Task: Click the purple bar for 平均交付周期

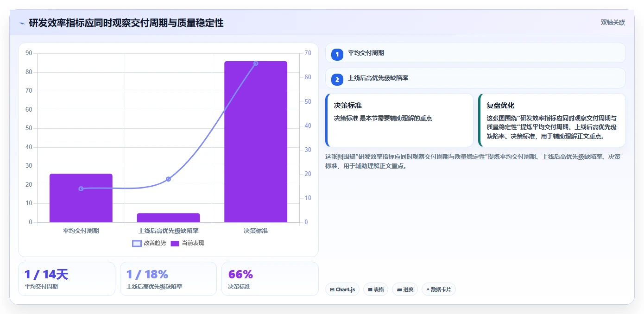Action: click(81, 198)
